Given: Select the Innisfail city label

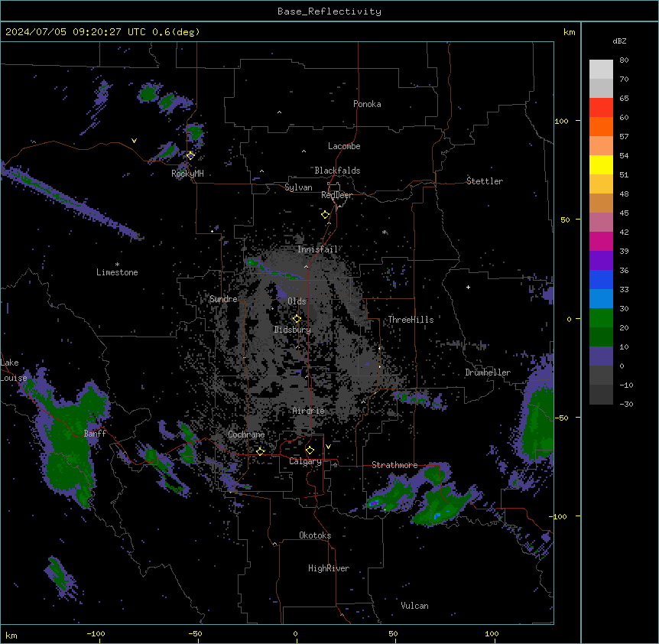Looking at the screenshot, I should [317, 249].
